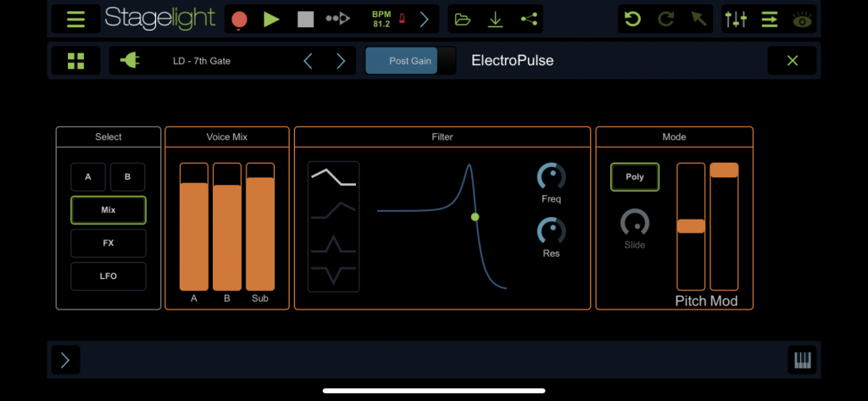Stop playback with the gray Stop button
The height and width of the screenshot is (401, 868).
coord(305,19)
